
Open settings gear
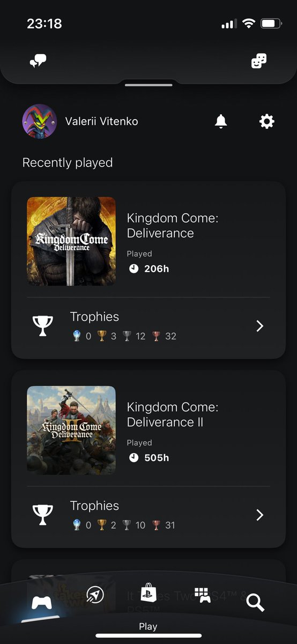(266, 122)
